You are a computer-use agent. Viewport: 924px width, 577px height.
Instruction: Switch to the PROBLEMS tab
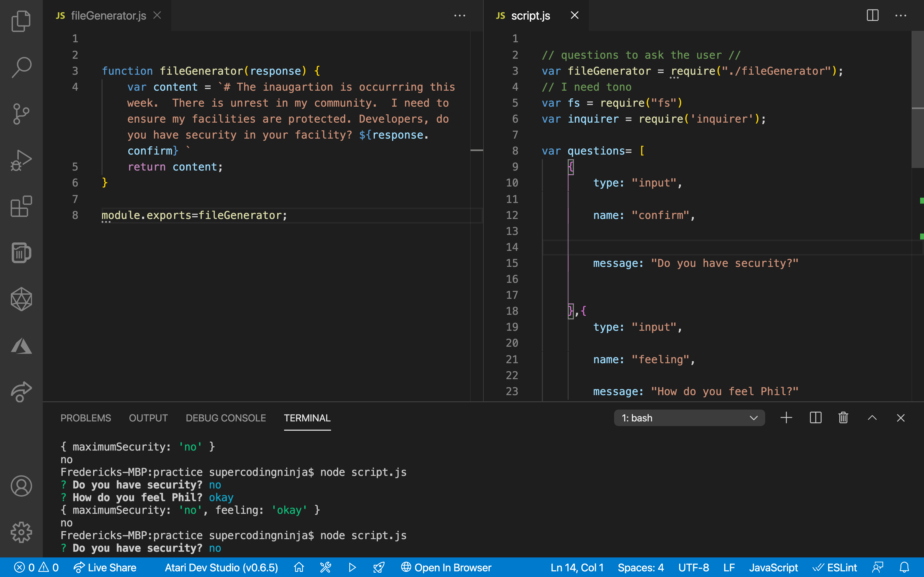(86, 418)
